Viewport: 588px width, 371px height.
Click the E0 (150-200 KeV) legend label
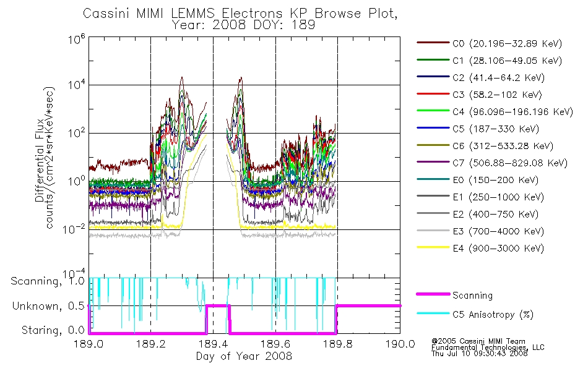[496, 181]
